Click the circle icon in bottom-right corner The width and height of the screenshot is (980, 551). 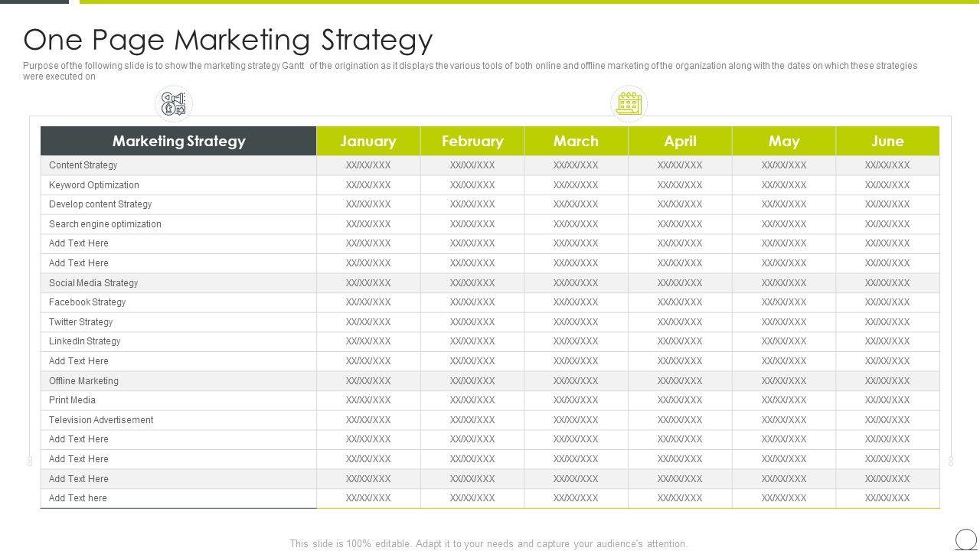[966, 539]
